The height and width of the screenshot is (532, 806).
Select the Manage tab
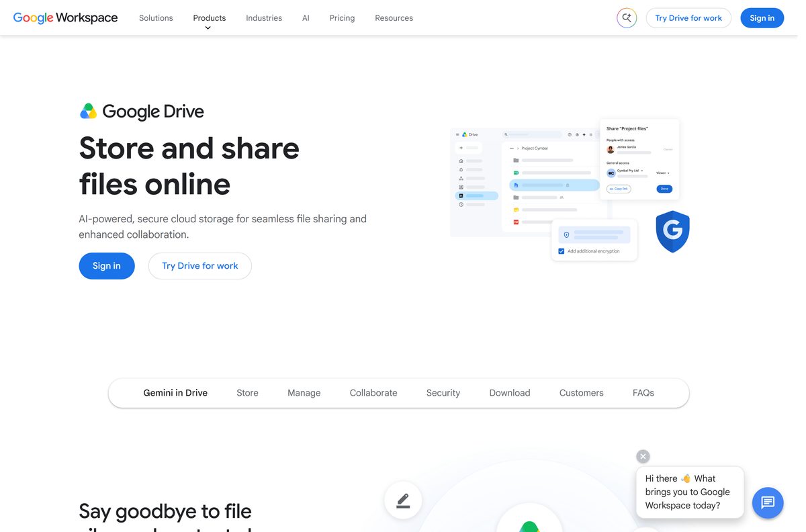coord(304,393)
